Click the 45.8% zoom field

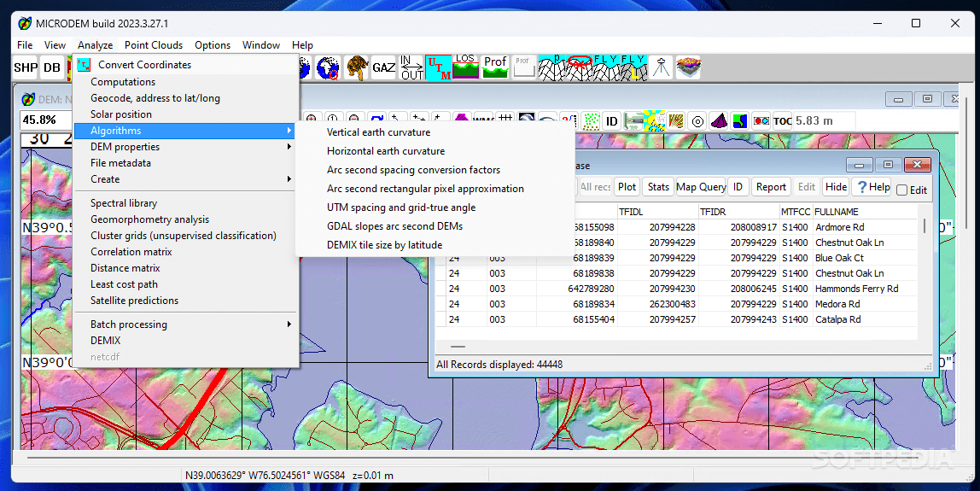point(45,120)
